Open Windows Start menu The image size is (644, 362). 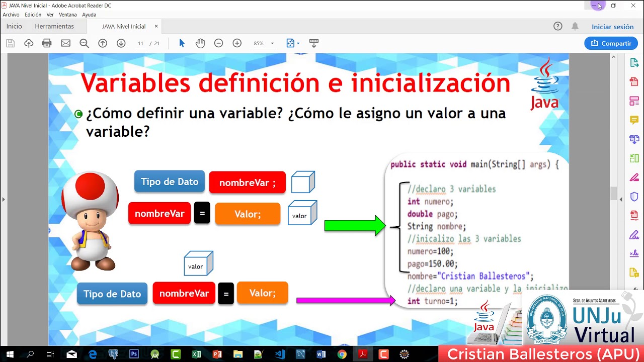(x=10, y=354)
